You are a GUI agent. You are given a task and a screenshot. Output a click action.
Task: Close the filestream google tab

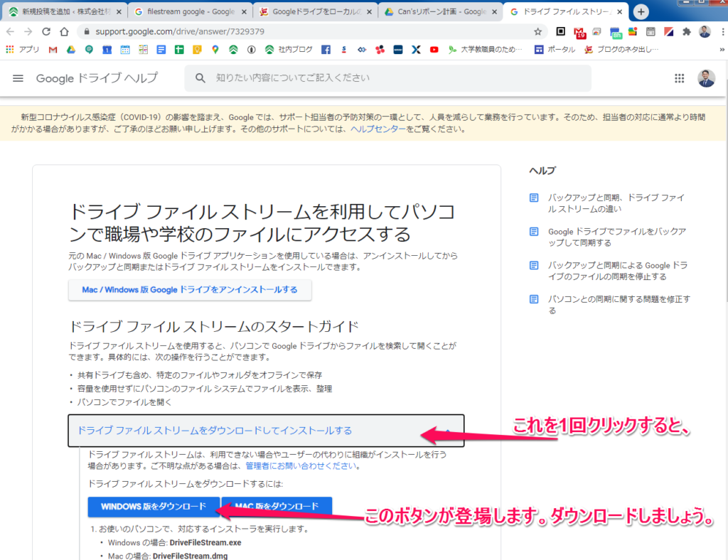click(244, 11)
